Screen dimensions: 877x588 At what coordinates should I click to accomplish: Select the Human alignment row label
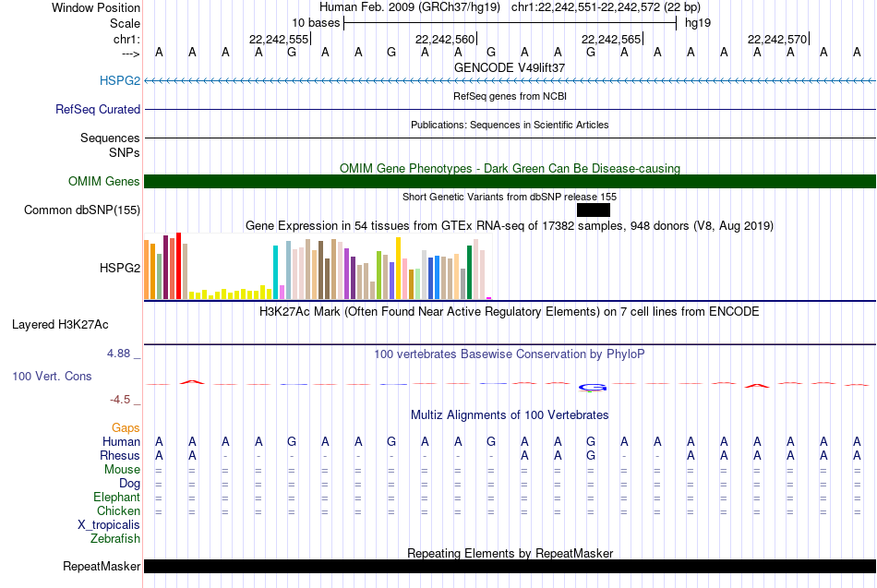[121, 442]
